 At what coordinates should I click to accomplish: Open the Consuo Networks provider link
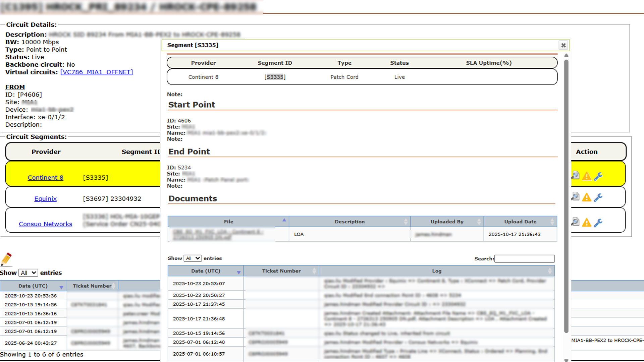(x=45, y=224)
